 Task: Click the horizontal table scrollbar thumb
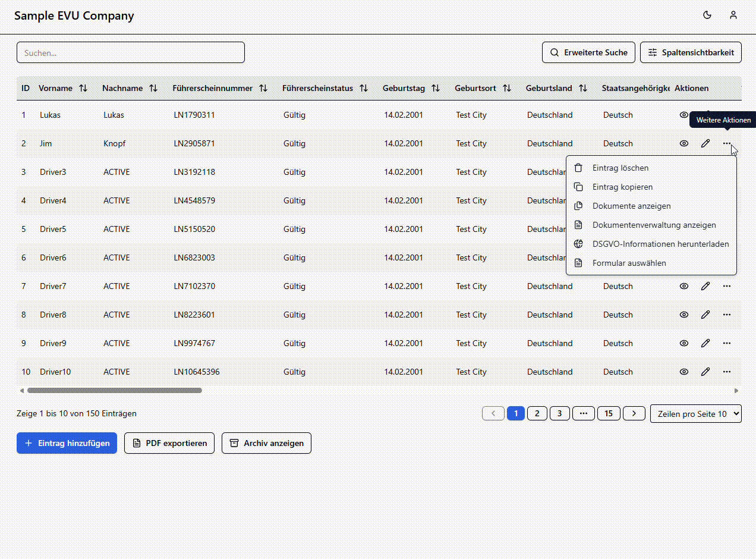(x=114, y=391)
